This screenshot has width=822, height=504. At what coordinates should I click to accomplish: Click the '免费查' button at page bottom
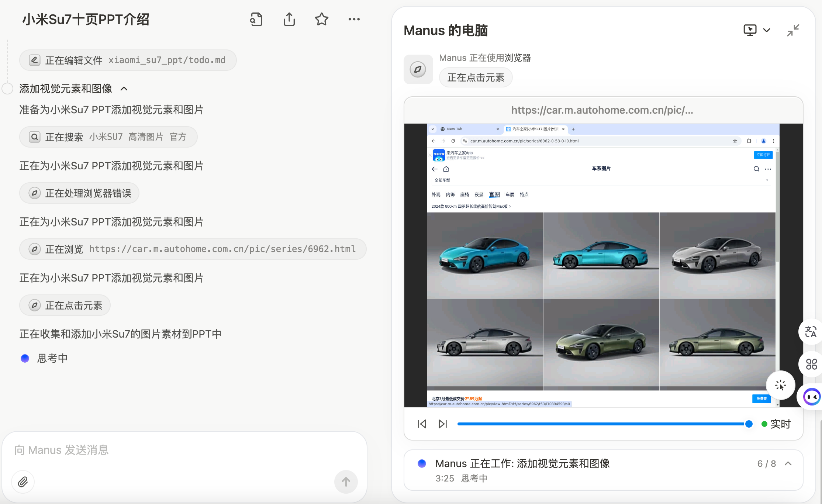761,398
